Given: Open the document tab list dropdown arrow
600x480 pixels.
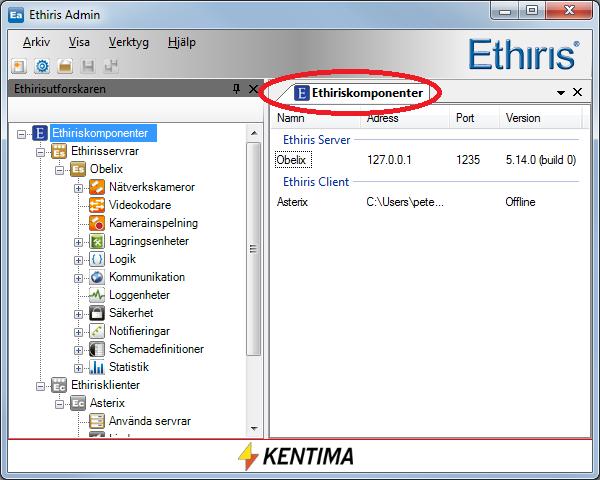Looking at the screenshot, I should (x=561, y=93).
